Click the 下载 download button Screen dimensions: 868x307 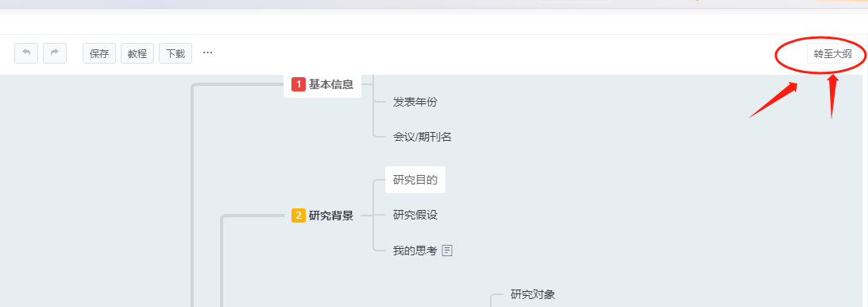[x=176, y=54]
